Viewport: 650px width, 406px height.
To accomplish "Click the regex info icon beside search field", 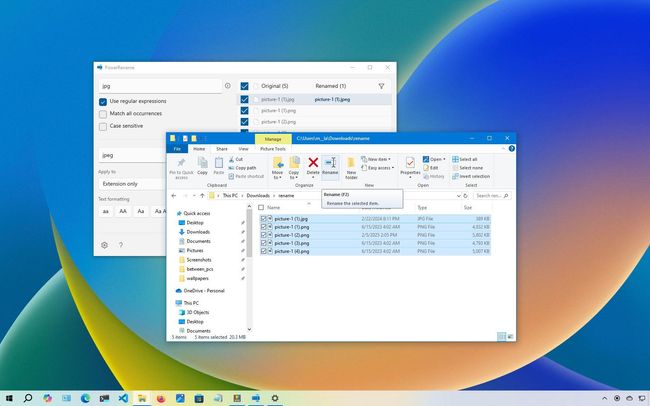I will [x=228, y=86].
